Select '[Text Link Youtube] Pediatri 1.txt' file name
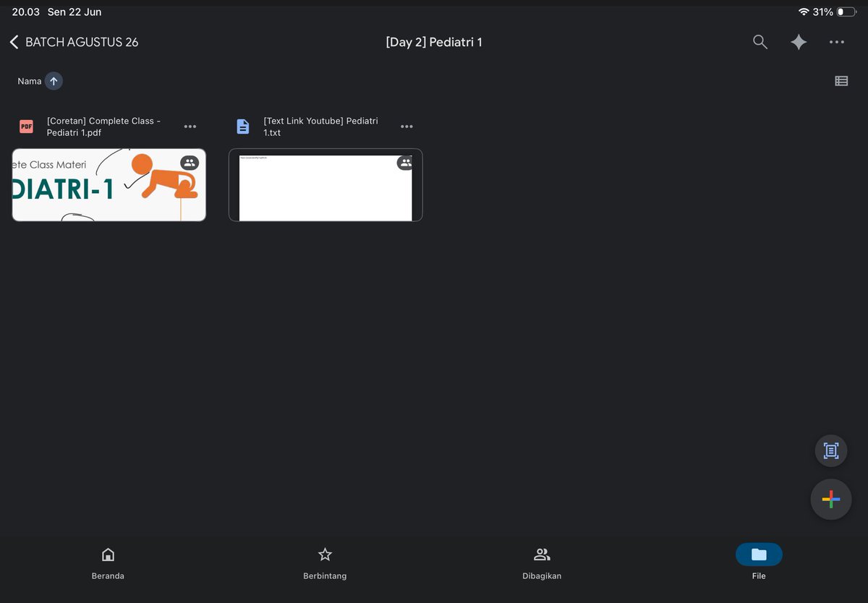The height and width of the screenshot is (603, 868). (x=320, y=127)
